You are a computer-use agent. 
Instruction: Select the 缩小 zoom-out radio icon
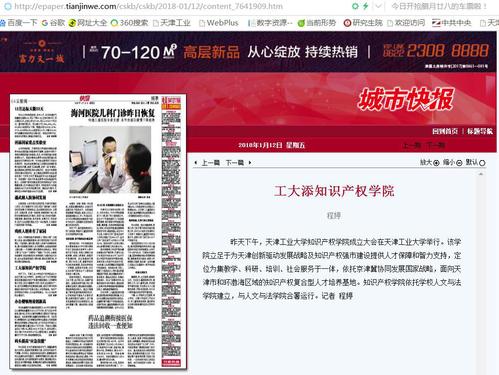(459, 163)
